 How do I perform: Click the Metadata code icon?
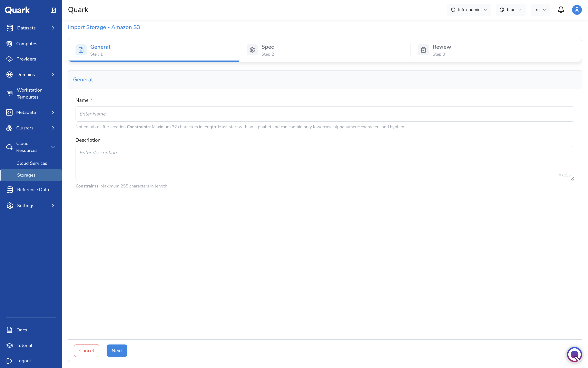9,112
